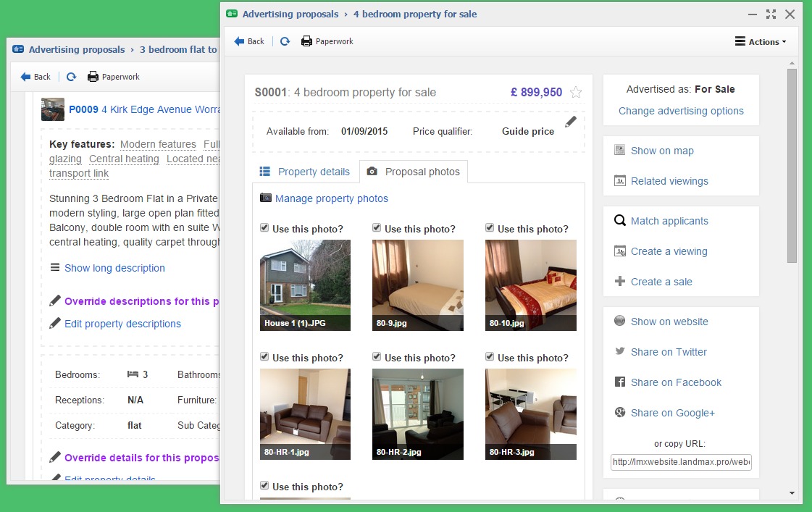Click the pencil edit icon beside Guide price
The width and height of the screenshot is (812, 512).
(571, 122)
